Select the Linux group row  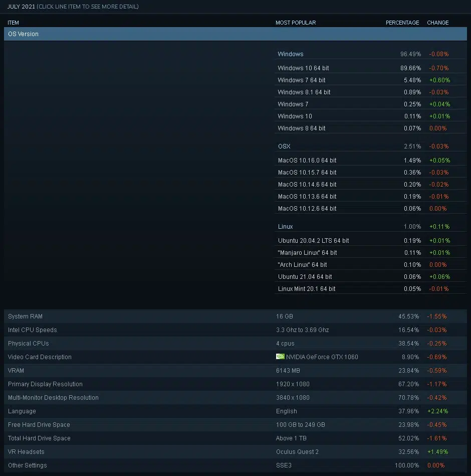[x=371, y=227]
